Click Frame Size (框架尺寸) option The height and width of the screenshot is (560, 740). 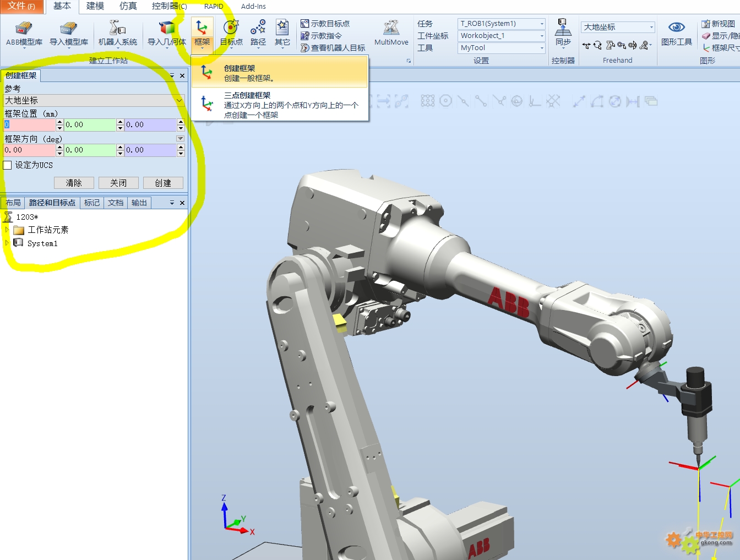pyautogui.click(x=721, y=48)
